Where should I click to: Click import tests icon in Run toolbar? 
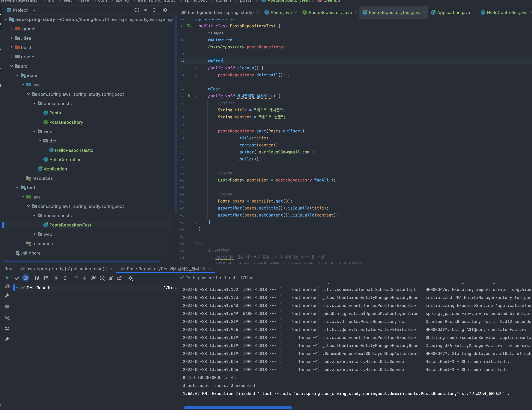111,278
